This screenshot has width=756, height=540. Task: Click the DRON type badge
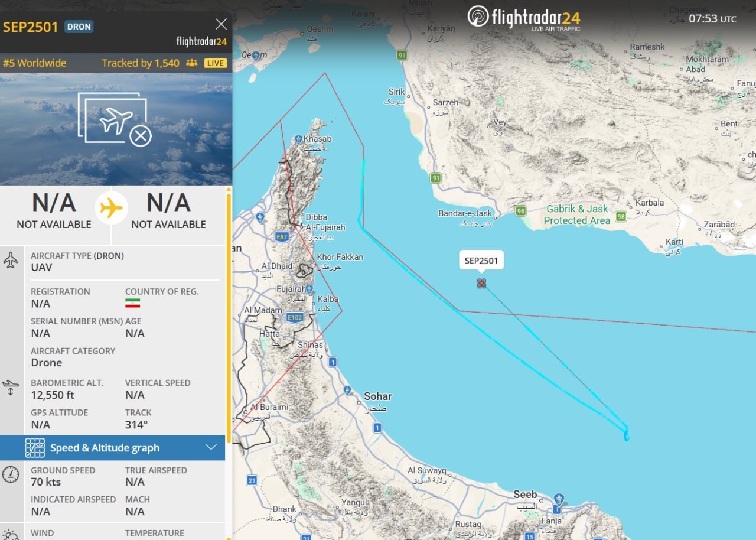(79, 27)
